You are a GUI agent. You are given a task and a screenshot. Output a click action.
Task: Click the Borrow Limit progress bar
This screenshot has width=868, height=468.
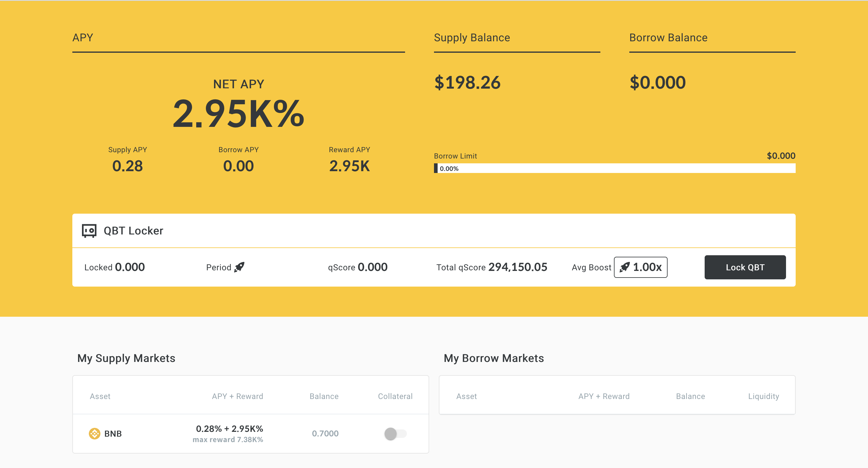tap(614, 168)
